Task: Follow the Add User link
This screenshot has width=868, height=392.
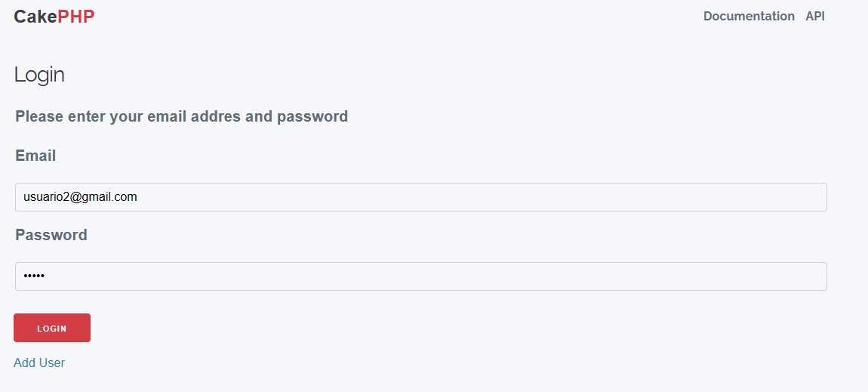Action: tap(39, 363)
